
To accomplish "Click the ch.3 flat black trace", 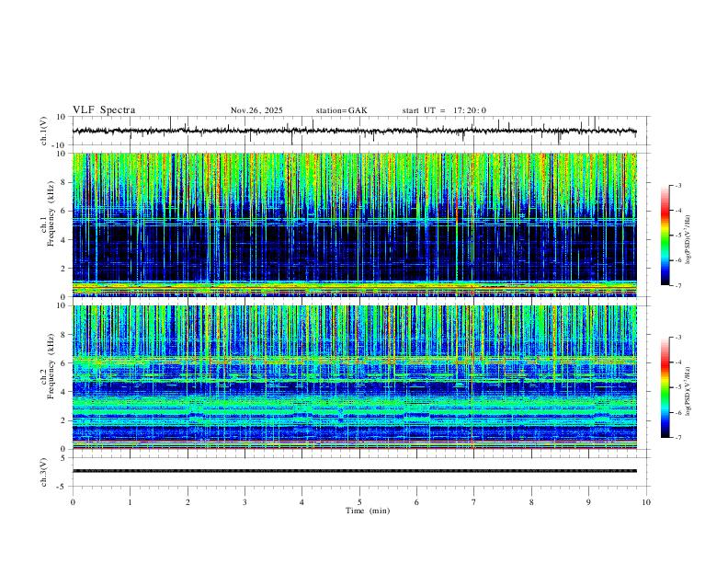I will 354,471.
